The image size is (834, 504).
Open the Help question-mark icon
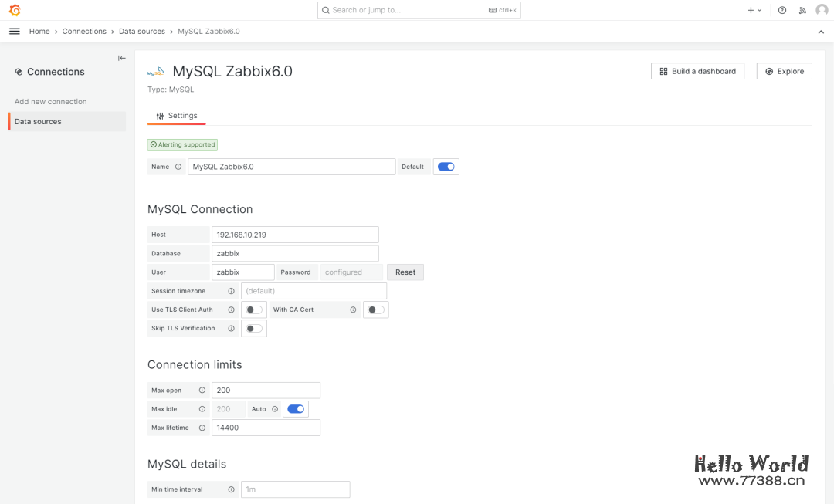[782, 10]
